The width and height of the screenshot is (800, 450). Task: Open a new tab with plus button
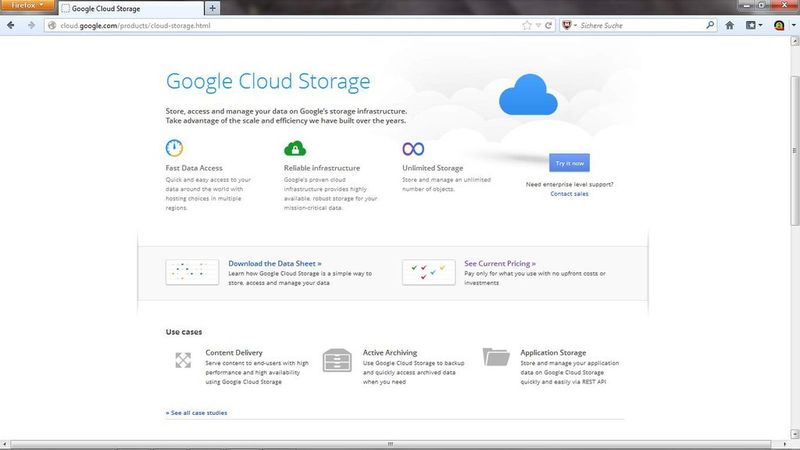tap(212, 8)
